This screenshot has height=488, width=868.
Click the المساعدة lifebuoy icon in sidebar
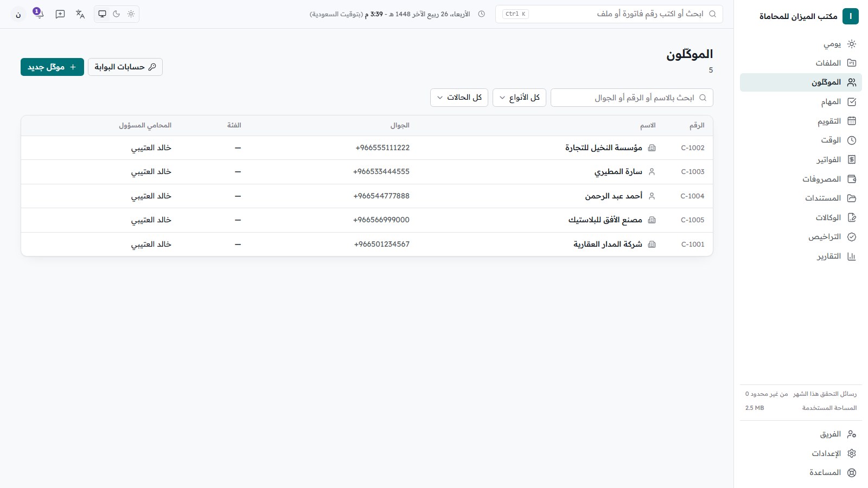(x=852, y=473)
